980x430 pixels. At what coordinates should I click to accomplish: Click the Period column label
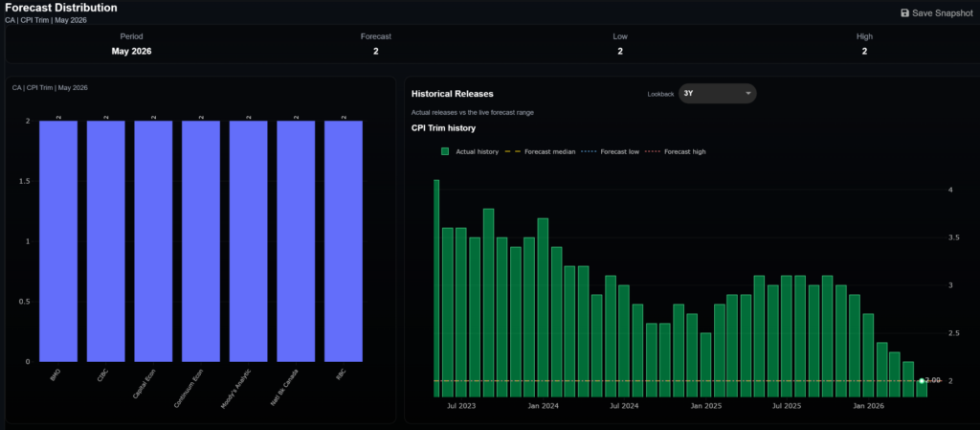131,36
